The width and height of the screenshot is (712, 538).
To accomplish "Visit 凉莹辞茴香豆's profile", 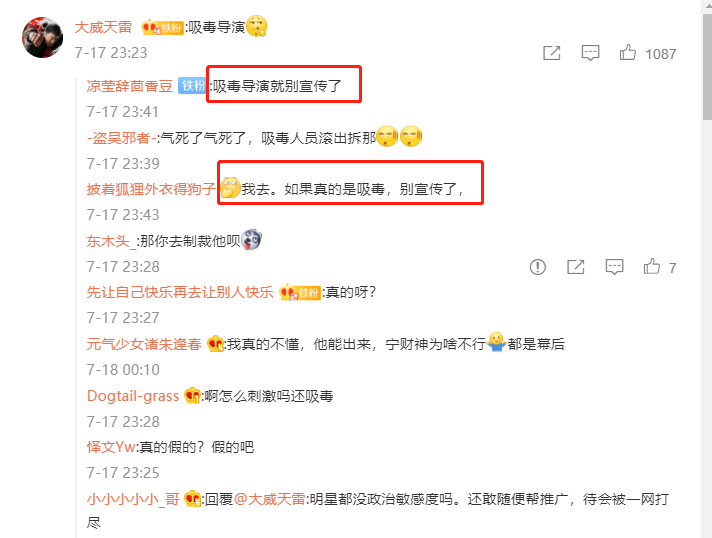I will [129, 86].
